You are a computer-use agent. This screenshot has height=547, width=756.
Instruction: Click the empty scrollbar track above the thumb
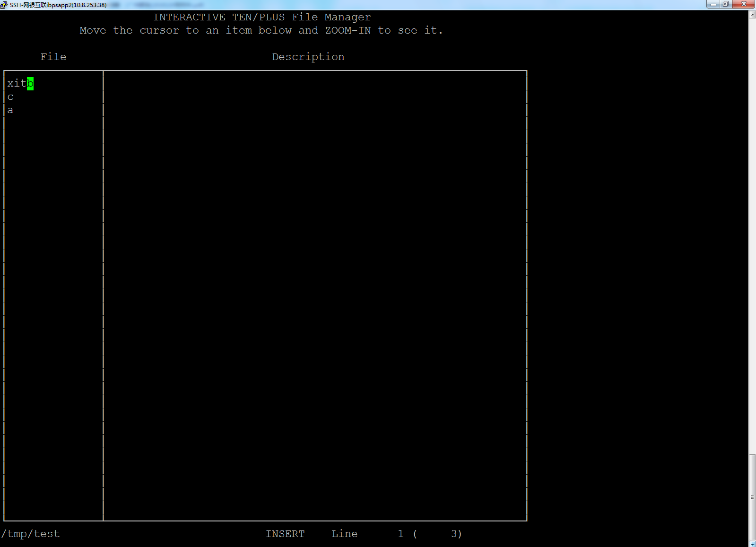click(x=752, y=237)
